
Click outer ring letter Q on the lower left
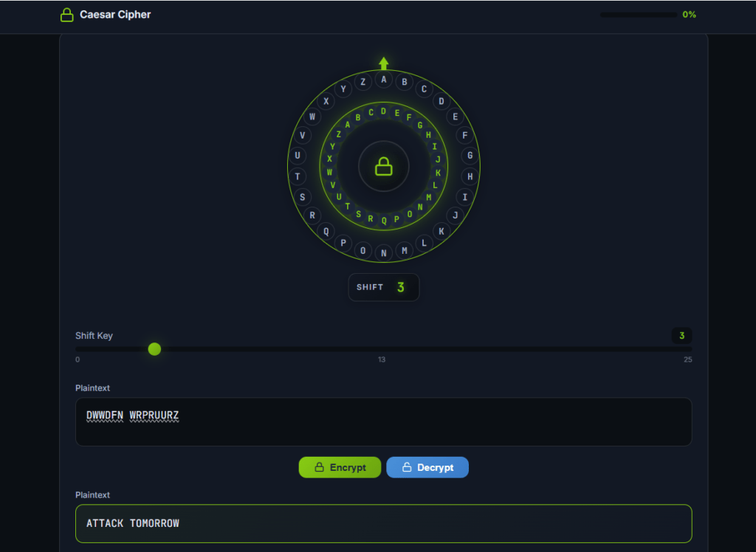(326, 231)
